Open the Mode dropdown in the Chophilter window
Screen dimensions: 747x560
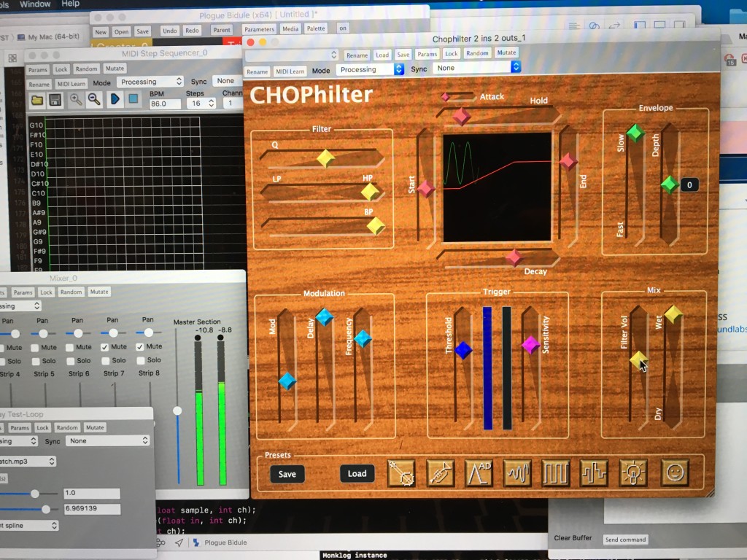point(369,69)
